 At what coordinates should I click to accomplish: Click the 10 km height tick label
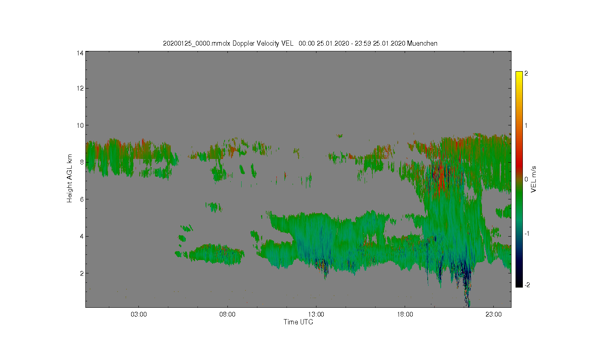point(81,125)
